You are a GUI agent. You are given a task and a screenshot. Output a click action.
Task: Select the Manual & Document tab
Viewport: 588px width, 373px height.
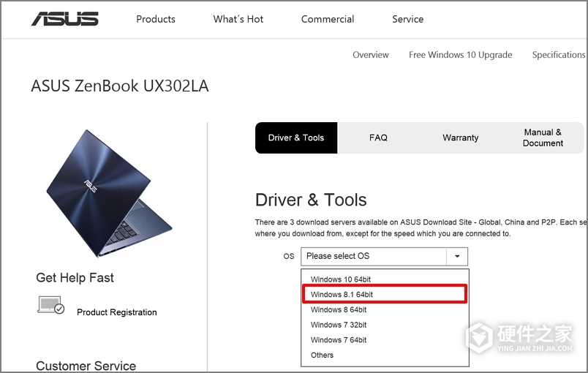pos(543,137)
